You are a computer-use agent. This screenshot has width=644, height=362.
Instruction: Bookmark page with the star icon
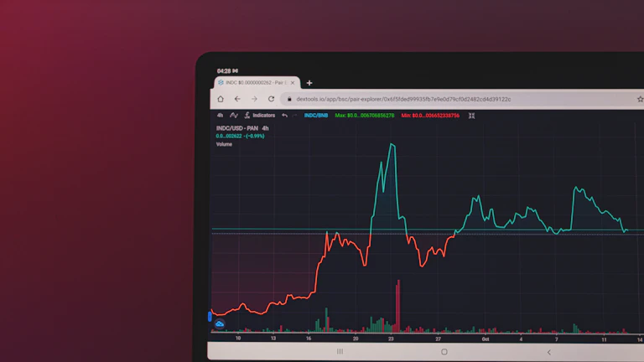click(x=640, y=99)
